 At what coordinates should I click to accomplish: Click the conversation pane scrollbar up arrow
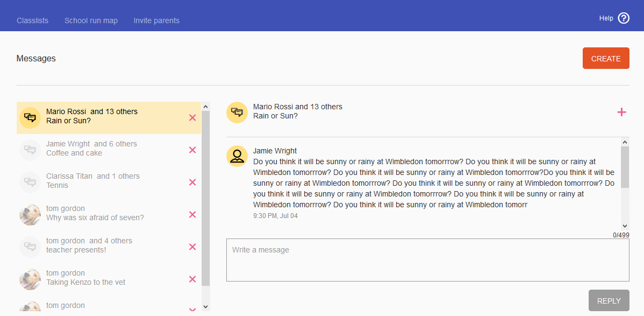[x=625, y=142]
